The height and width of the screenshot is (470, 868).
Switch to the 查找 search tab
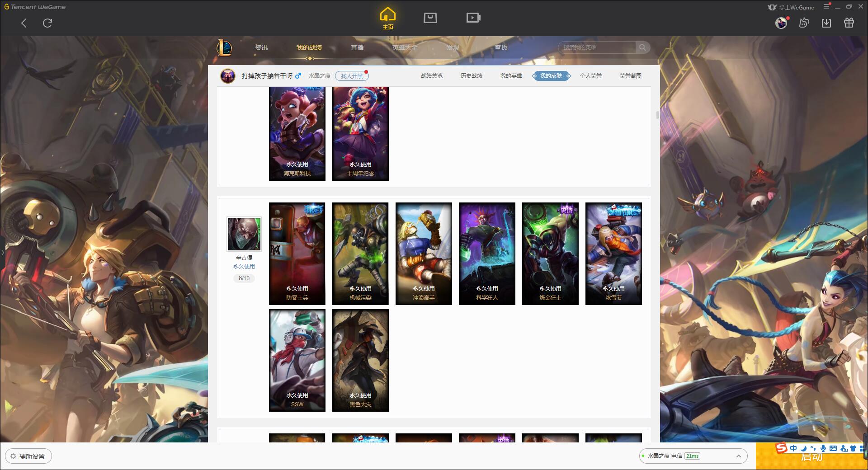(501, 47)
